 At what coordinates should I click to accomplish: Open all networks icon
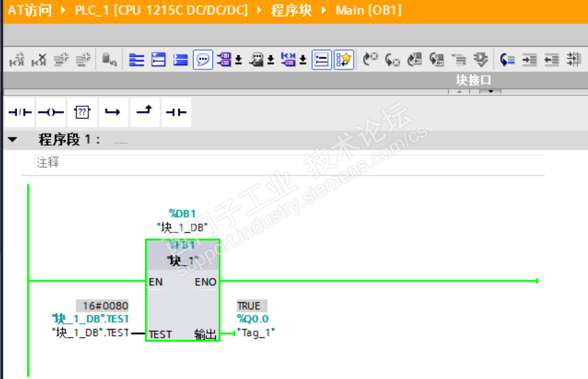tap(136, 60)
